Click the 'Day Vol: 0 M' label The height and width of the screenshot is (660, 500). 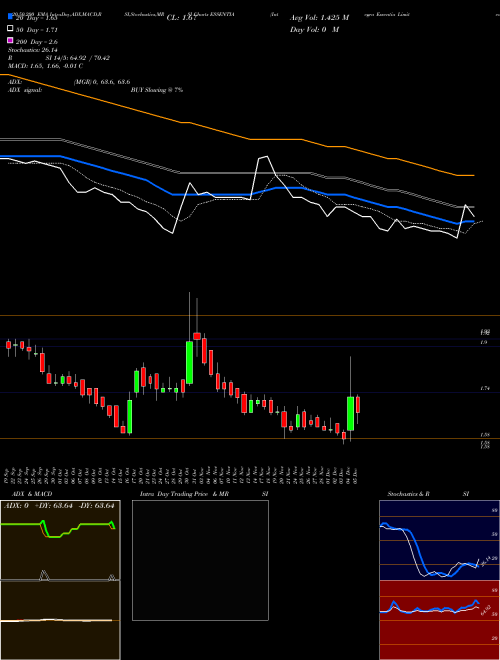[x=314, y=29]
